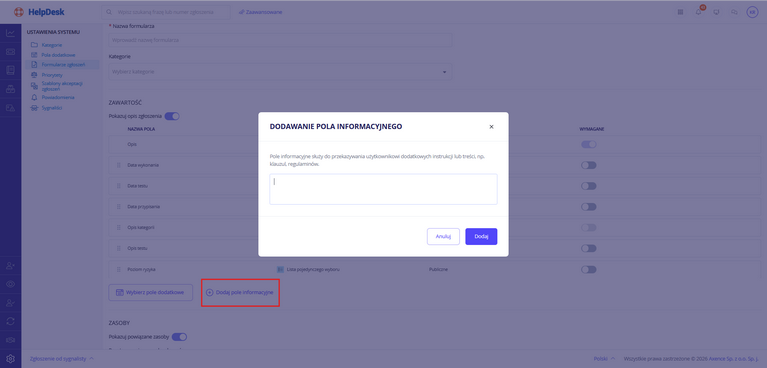Click the sync arrows icon in left rail
The height and width of the screenshot is (368, 767).
click(10, 321)
